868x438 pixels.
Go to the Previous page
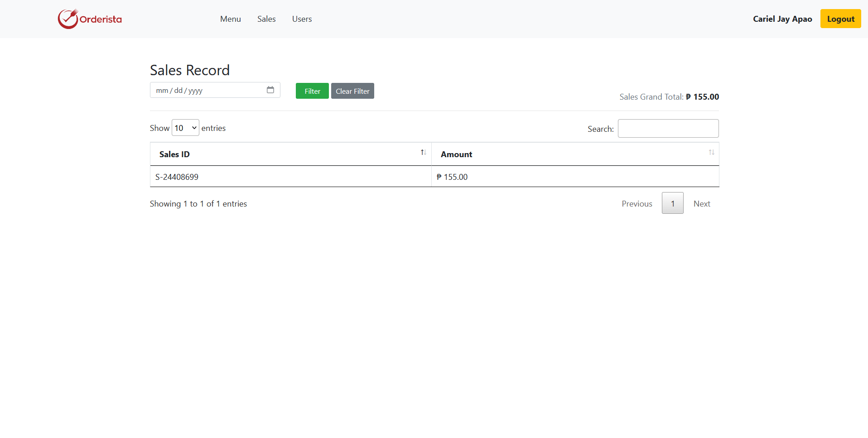(x=637, y=203)
